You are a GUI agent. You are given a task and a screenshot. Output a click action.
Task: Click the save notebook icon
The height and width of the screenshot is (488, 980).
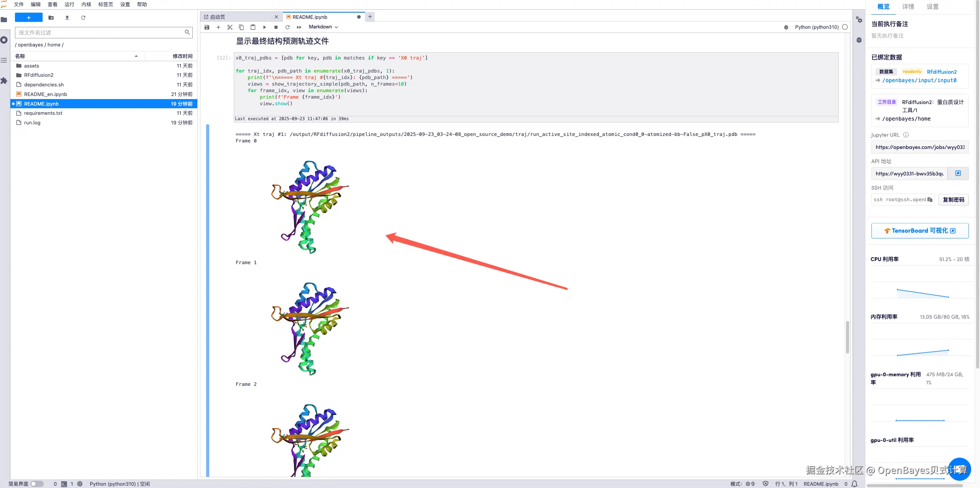tap(207, 27)
